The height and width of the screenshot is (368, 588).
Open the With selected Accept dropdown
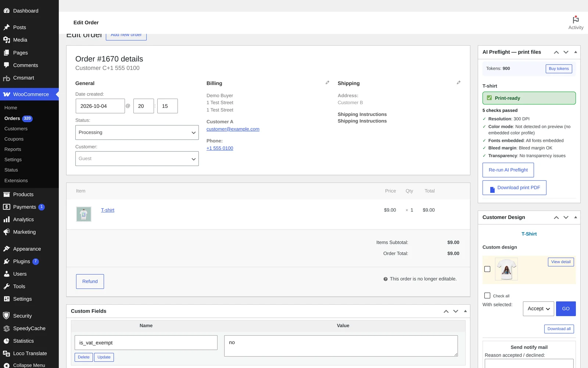[x=538, y=309]
